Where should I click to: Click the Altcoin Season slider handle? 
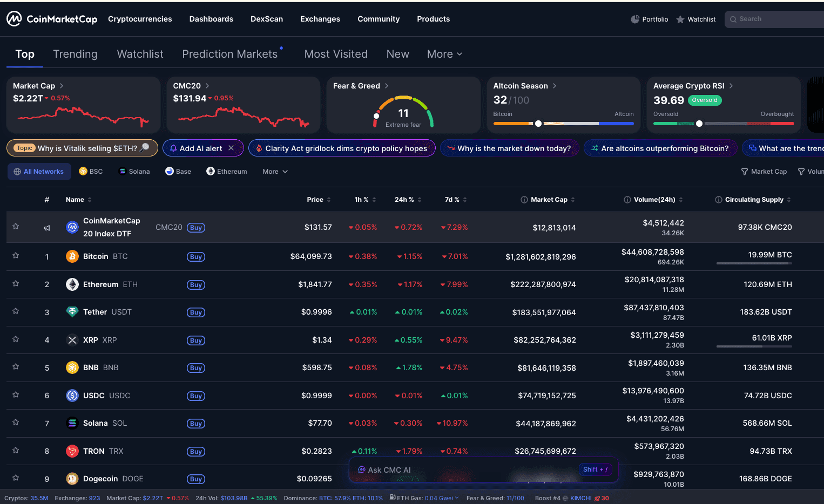pos(538,124)
